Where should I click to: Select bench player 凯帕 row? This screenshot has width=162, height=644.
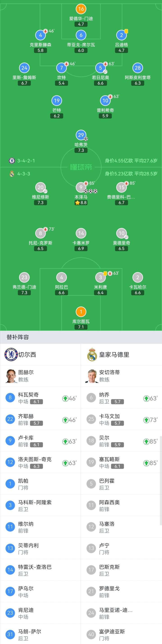(x=40, y=484)
